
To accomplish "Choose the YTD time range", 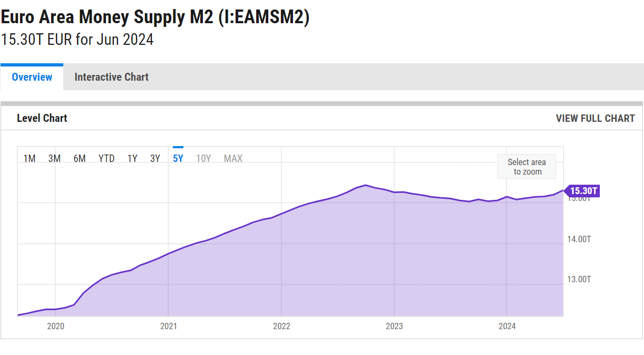I will point(106,159).
